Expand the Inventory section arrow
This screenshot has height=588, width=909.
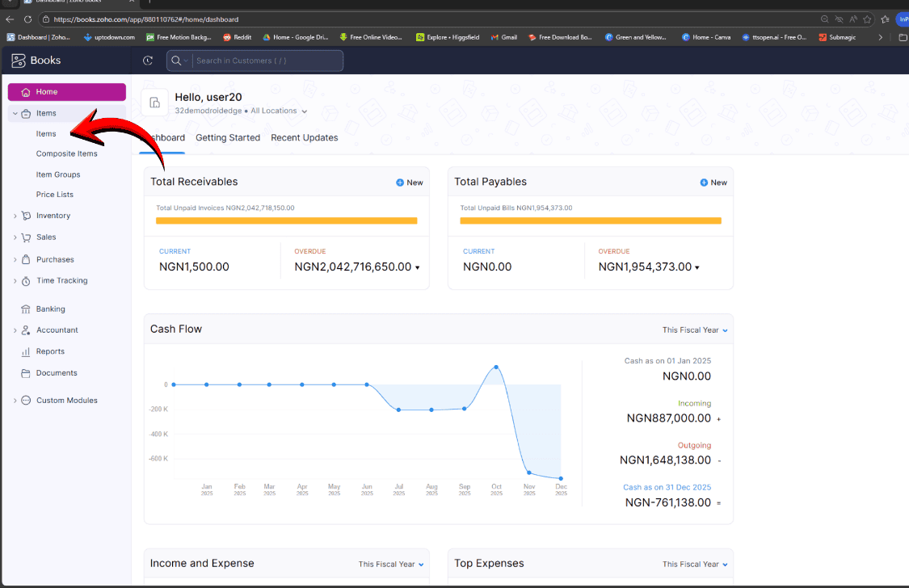[x=15, y=216]
